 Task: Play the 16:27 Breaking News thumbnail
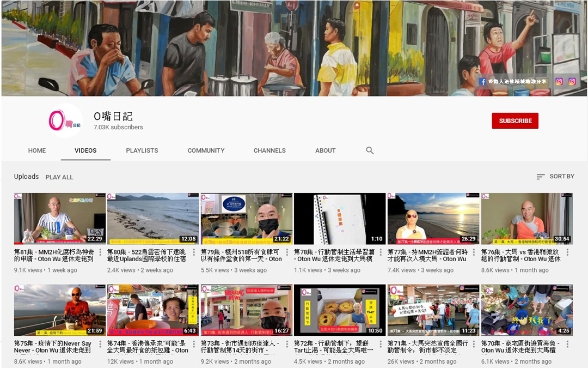coord(247,310)
